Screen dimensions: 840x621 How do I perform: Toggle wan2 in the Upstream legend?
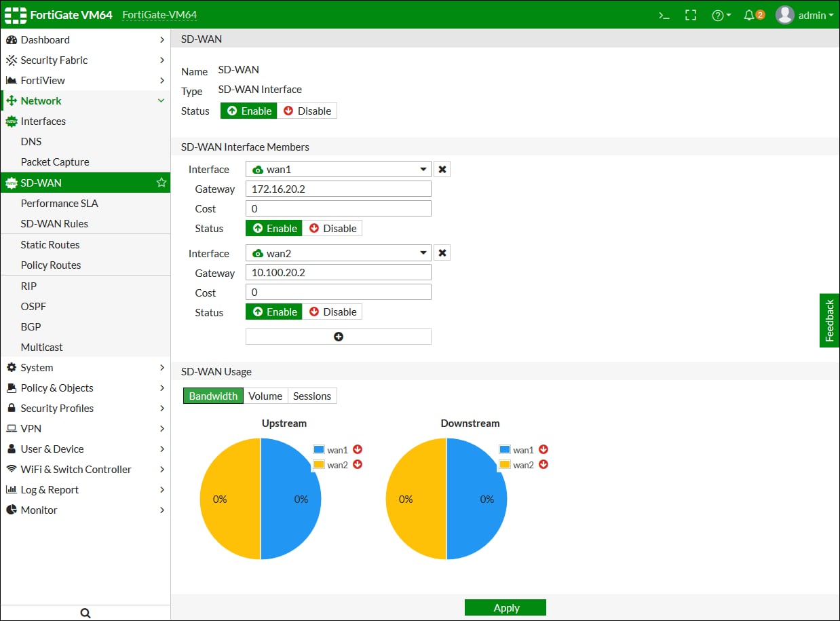tap(337, 465)
